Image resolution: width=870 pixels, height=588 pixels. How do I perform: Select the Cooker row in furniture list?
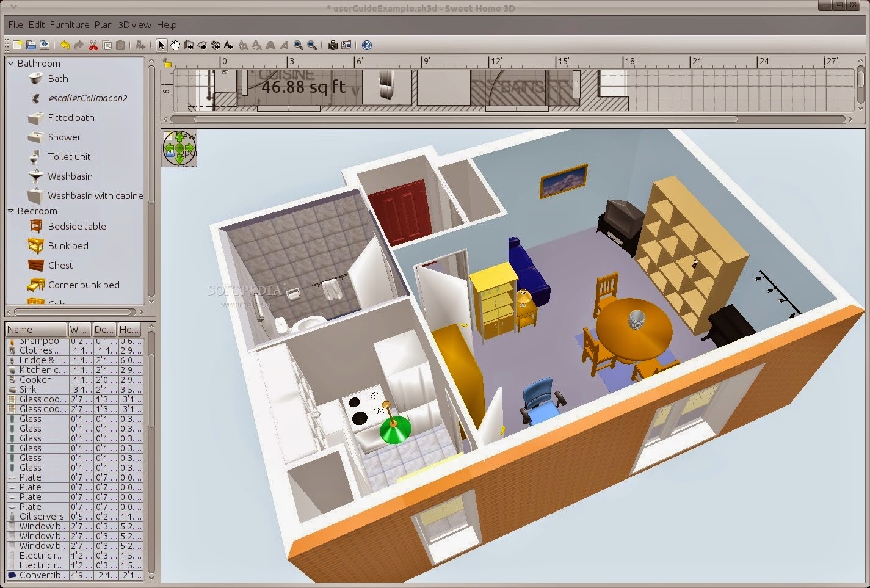[74, 380]
